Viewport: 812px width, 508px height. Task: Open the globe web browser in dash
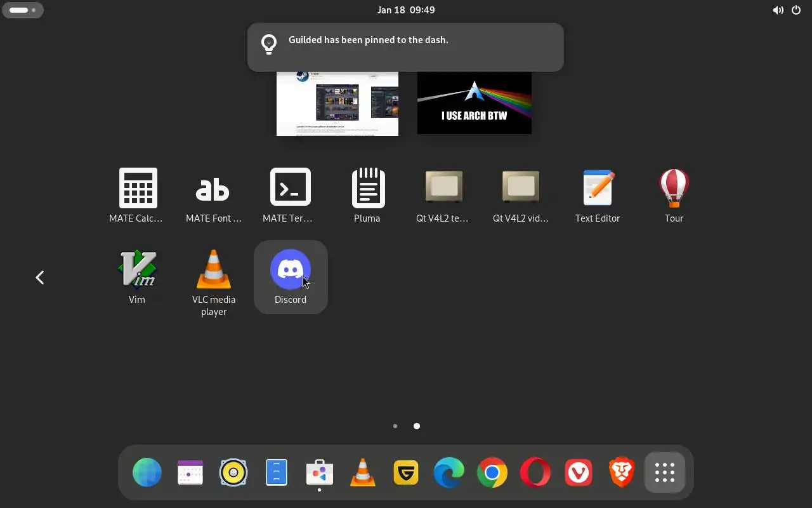[147, 472]
